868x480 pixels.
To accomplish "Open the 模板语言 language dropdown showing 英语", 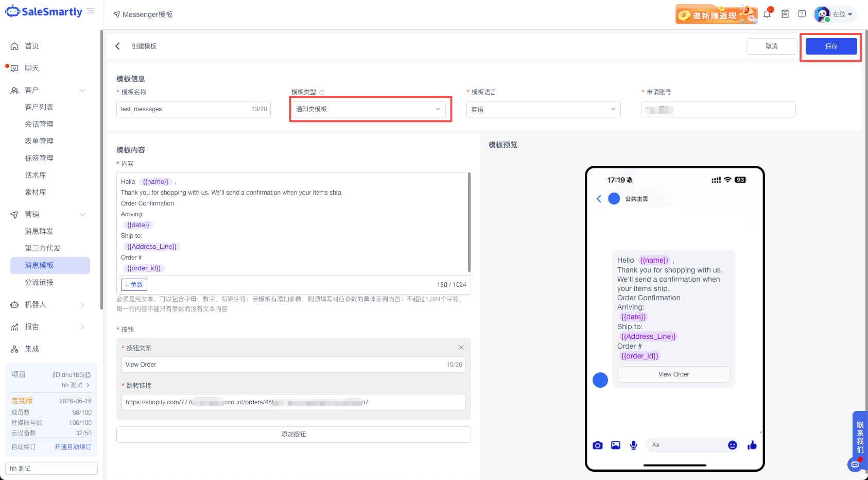I will click(543, 109).
